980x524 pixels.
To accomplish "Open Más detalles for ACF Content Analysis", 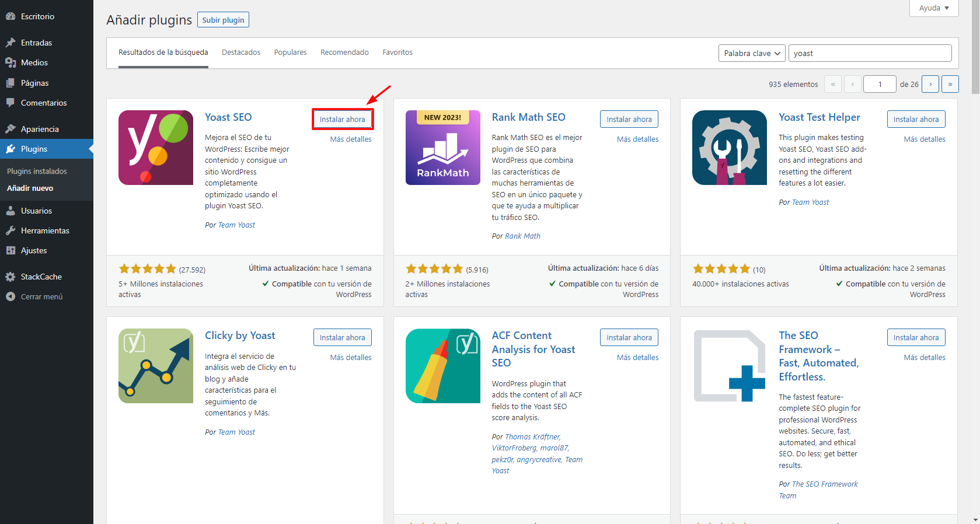I will coord(637,357).
